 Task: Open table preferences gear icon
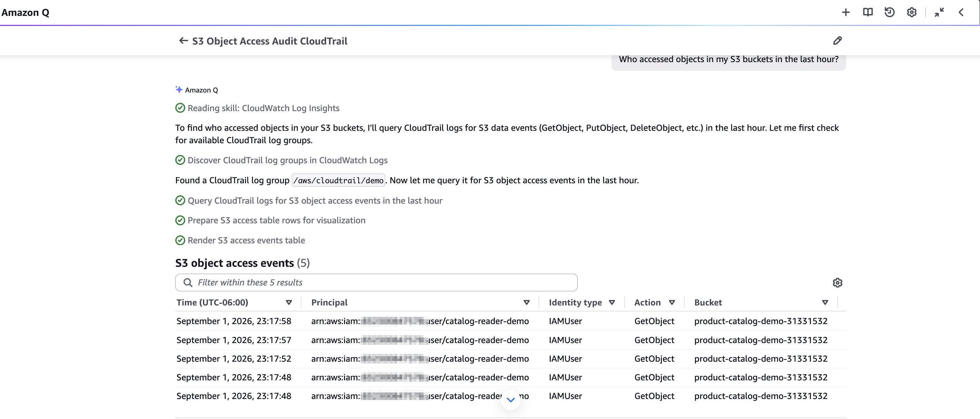tap(837, 283)
